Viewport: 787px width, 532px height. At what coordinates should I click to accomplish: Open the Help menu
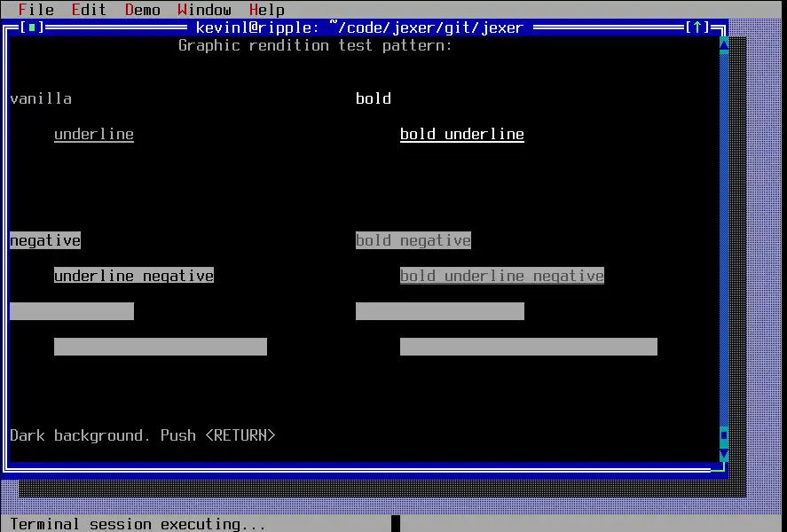(267, 10)
